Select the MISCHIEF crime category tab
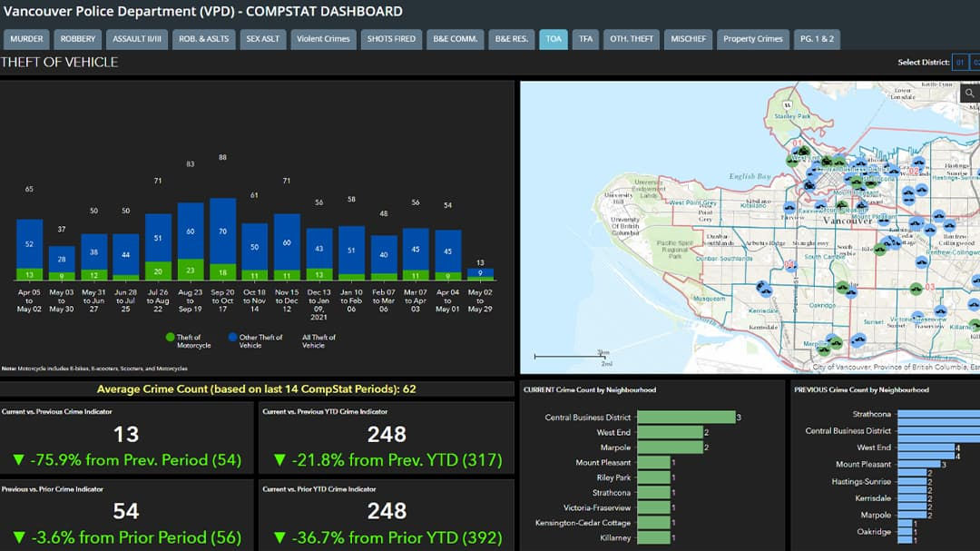 687,39
